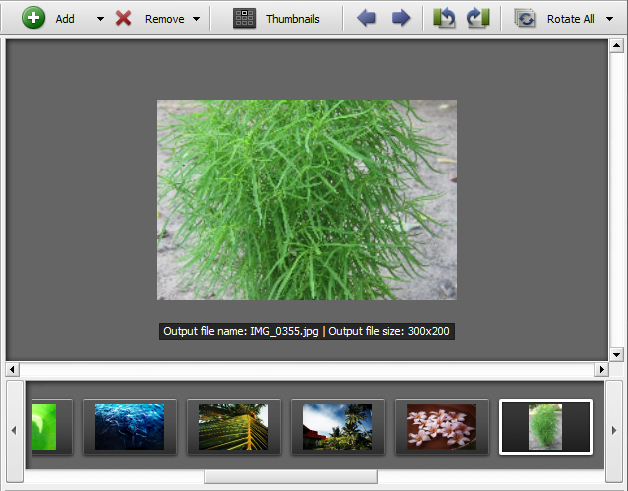Click the preview scroll left arrow
Viewport: 628px width, 491px height.
pos(12,369)
